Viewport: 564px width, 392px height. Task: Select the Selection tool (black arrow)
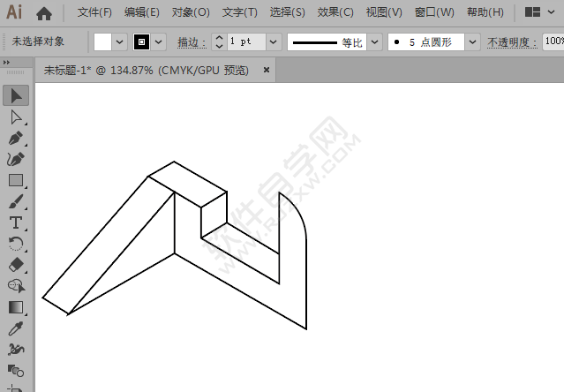click(16, 95)
